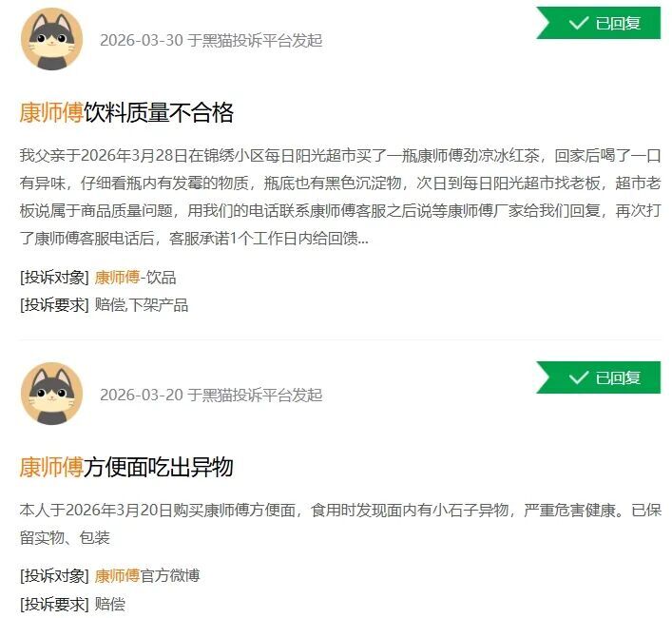672x618 pixels.
Task: Click the 投诉要求 赔偿,下架产品 line
Action: click(105, 305)
